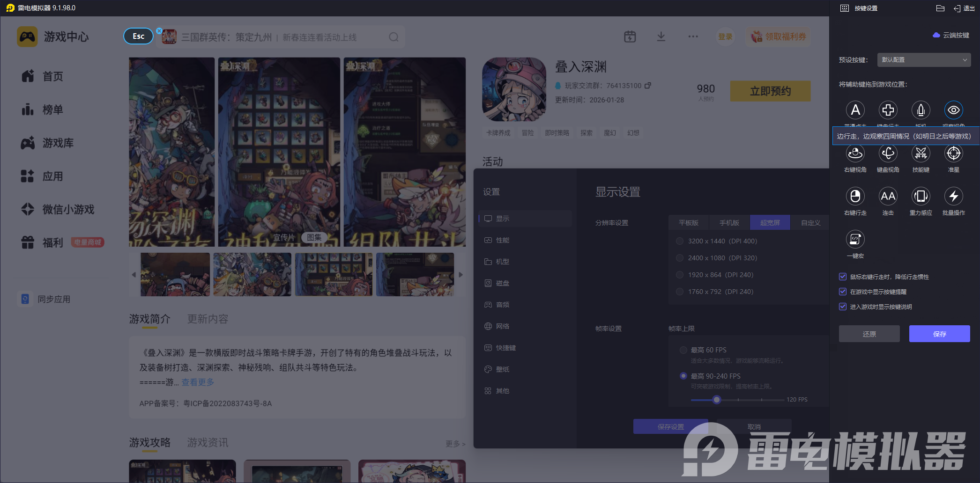The width and height of the screenshot is (980, 483).
Task: Switch to 游戏资讯 tab
Action: (208, 442)
